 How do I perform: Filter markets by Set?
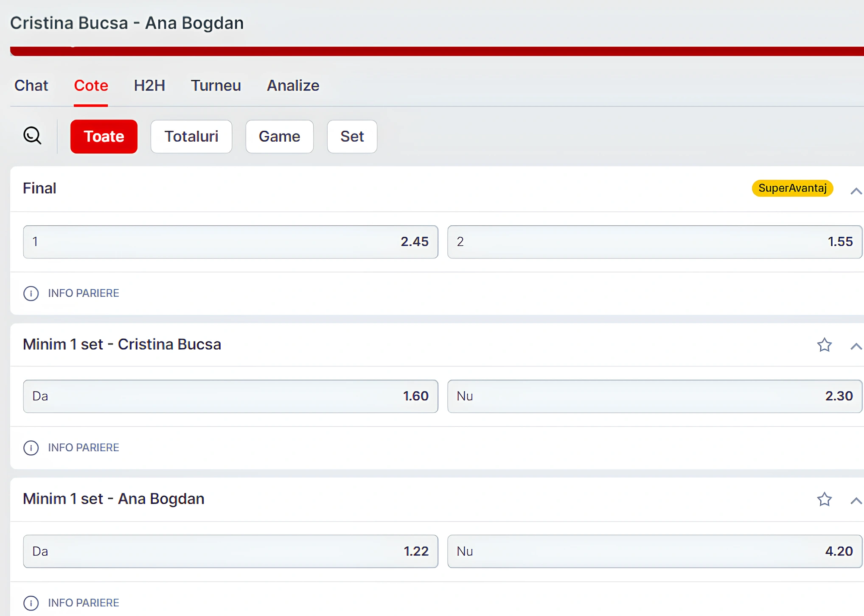pos(352,137)
